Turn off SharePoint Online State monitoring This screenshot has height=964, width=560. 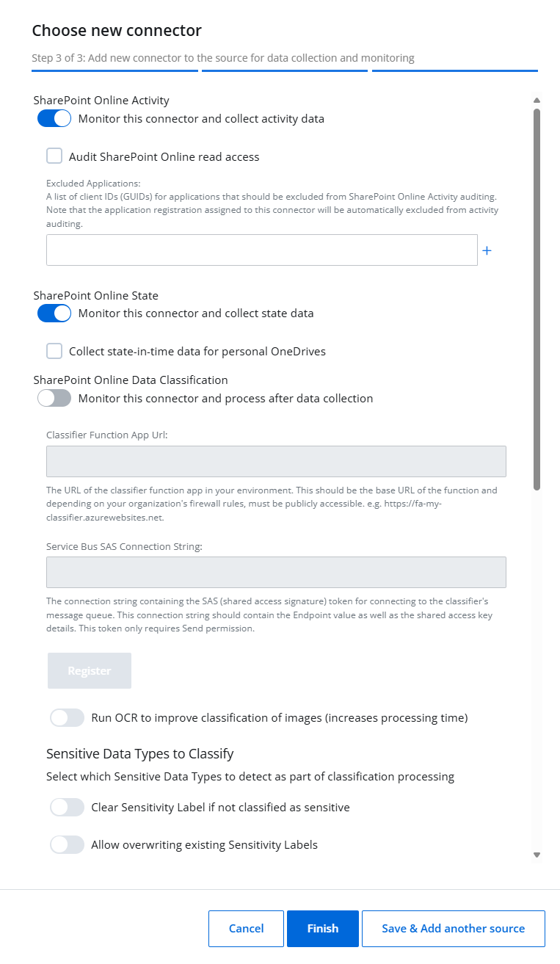coord(54,313)
